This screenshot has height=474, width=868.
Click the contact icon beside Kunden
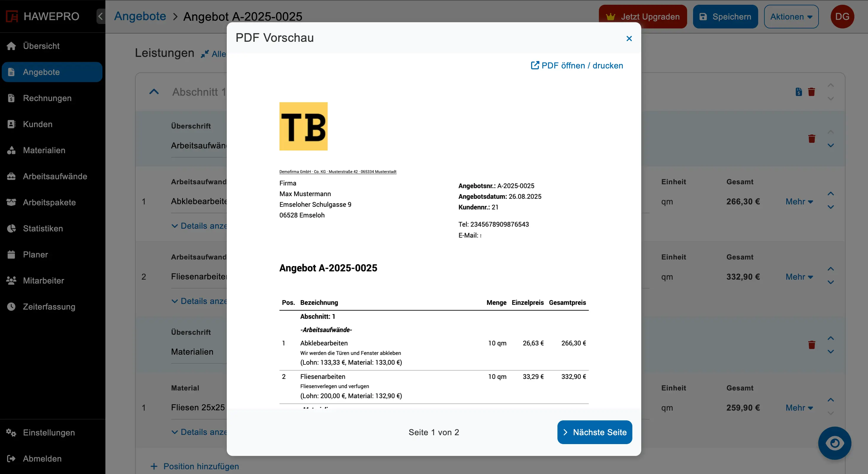click(x=11, y=124)
